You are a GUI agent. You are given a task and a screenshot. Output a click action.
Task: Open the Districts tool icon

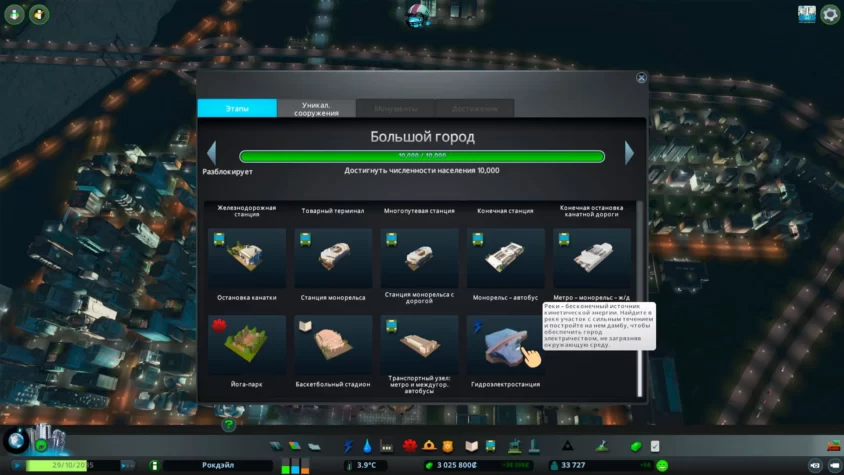click(x=314, y=446)
